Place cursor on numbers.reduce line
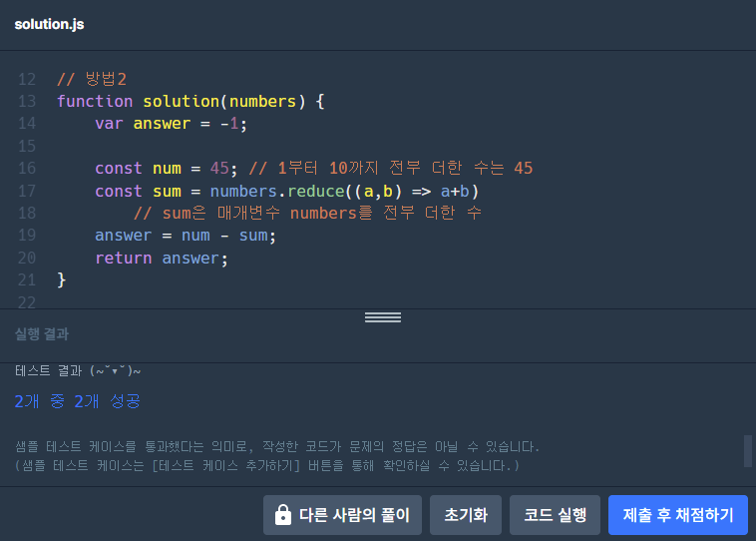This screenshot has height=541, width=756. tap(287, 191)
